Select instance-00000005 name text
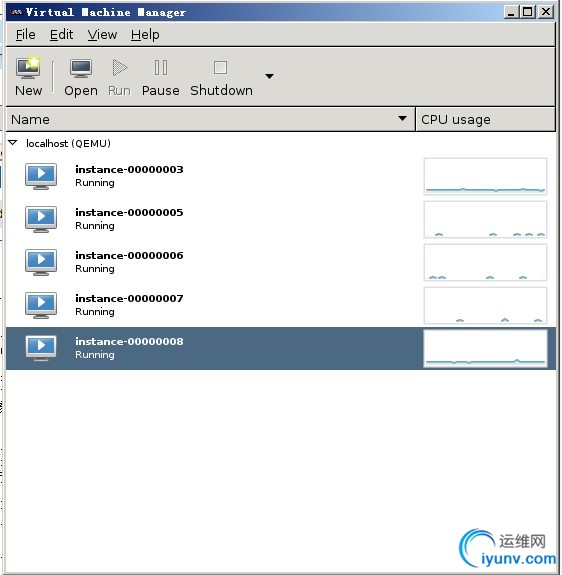 point(129,212)
